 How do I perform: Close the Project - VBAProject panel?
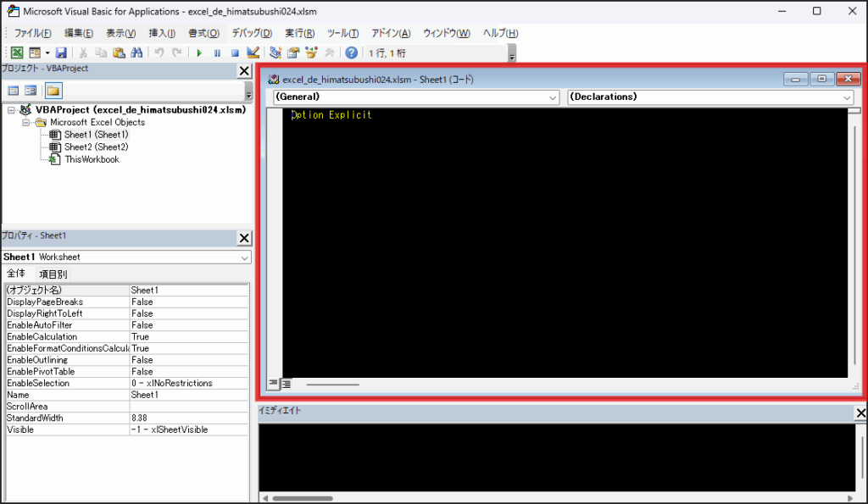coord(244,71)
